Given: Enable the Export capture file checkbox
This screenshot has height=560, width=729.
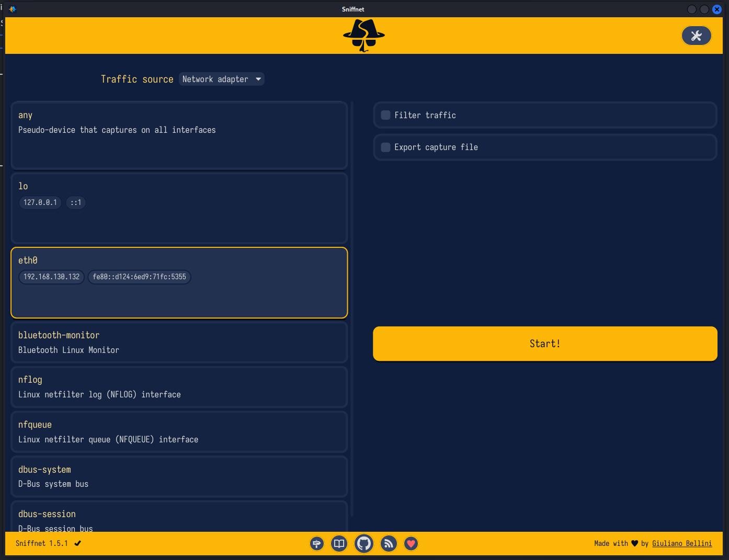Looking at the screenshot, I should click(x=385, y=147).
